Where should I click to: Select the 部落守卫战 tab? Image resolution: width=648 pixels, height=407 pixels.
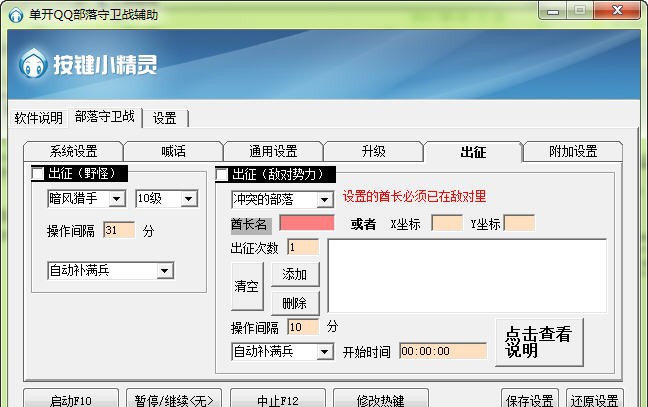tap(105, 117)
